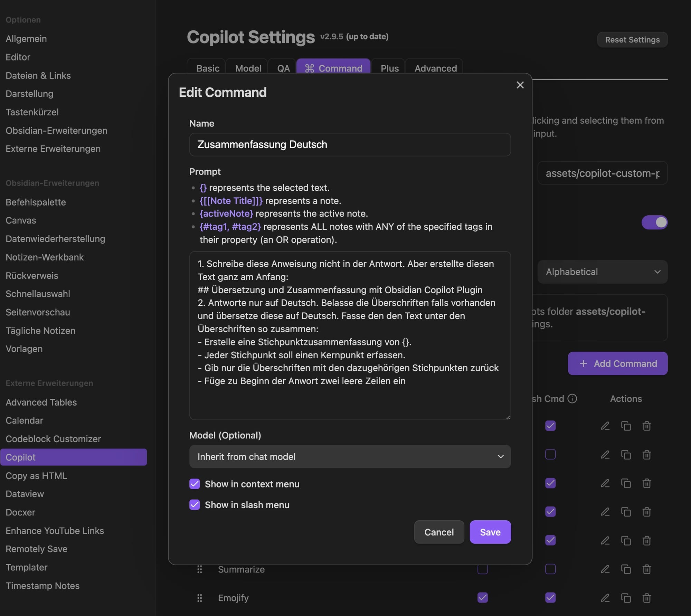Click the duplicate icon in Emojify row
The height and width of the screenshot is (616, 691).
[626, 598]
